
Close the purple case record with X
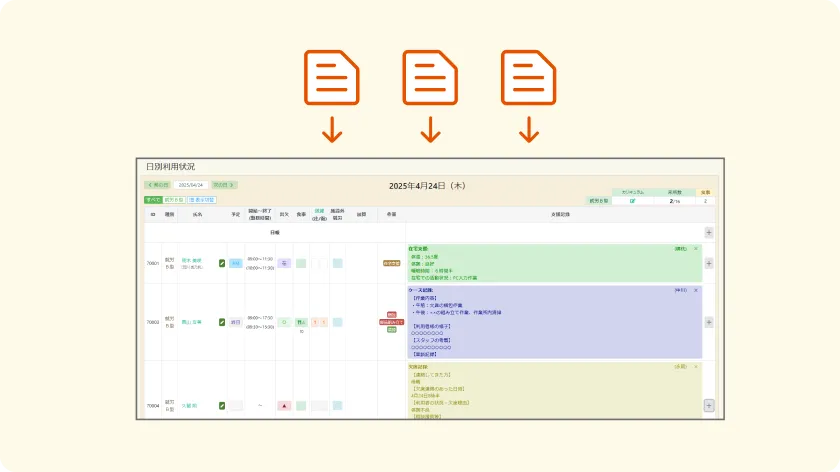697,290
